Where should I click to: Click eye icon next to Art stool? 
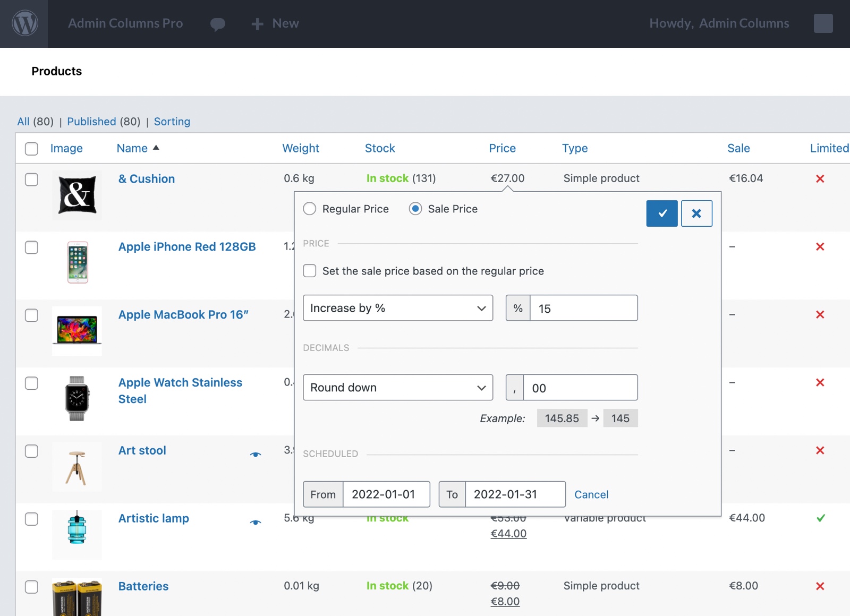tap(256, 455)
